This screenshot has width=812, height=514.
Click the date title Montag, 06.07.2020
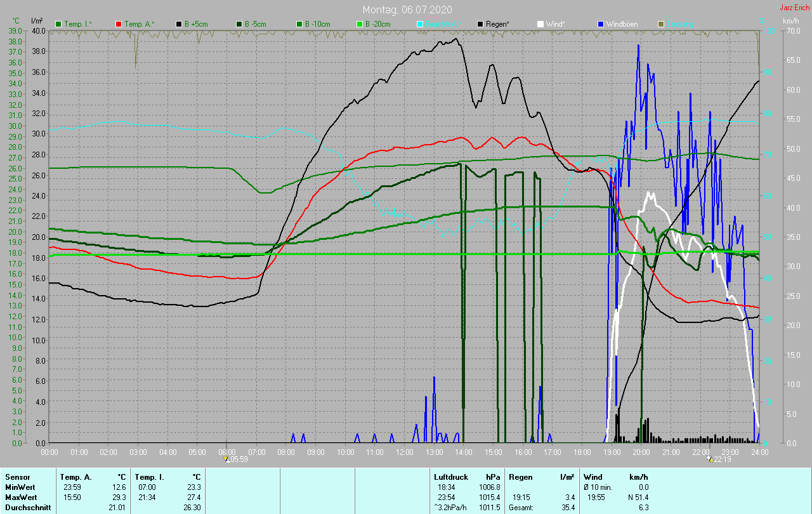click(405, 10)
